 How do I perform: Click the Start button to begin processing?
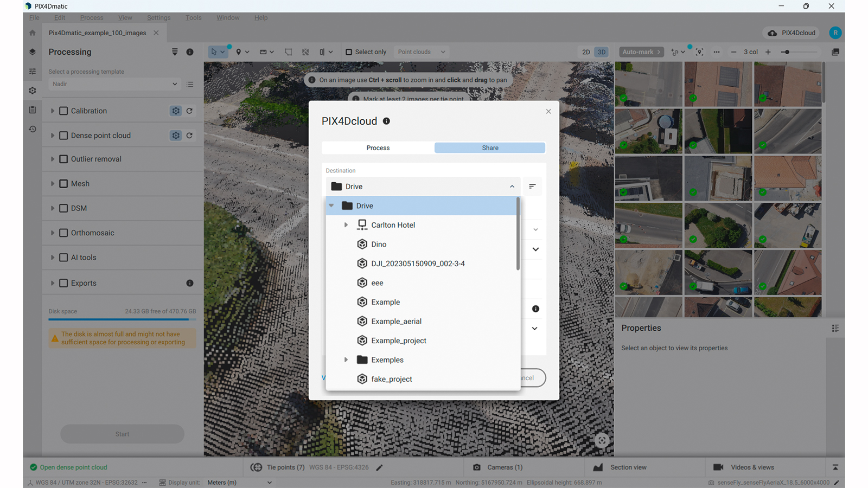tap(122, 434)
